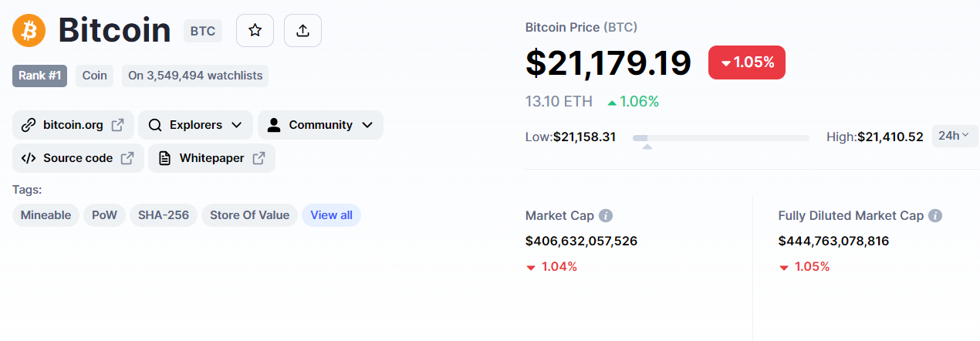The height and width of the screenshot is (341, 980).
Task: Select the Store Of Value tag
Action: 249,215
